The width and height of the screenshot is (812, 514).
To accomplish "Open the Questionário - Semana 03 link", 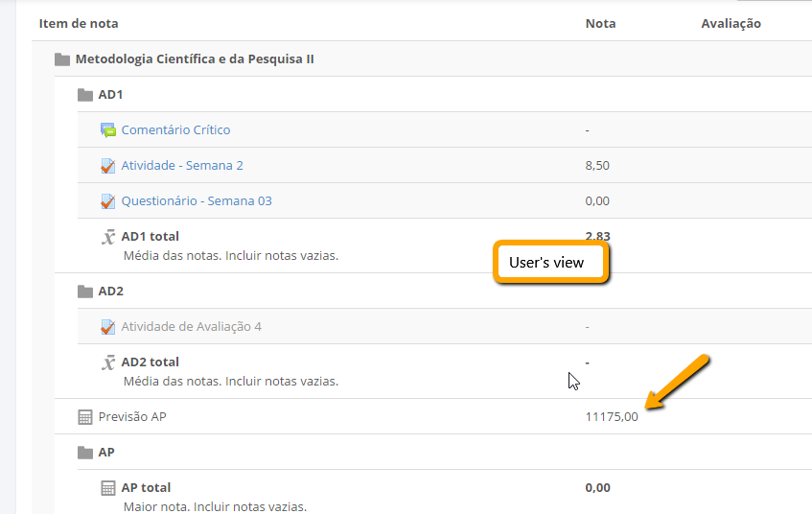I will pos(197,201).
